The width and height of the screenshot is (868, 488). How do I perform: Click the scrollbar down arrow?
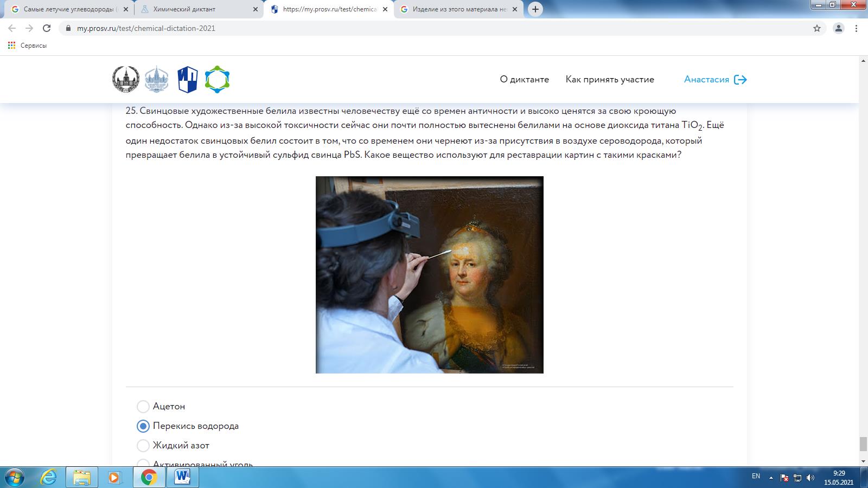(x=863, y=461)
